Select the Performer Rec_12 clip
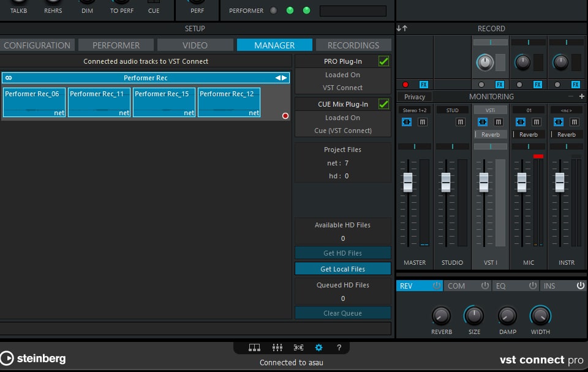This screenshot has height=372, width=588. tap(228, 102)
